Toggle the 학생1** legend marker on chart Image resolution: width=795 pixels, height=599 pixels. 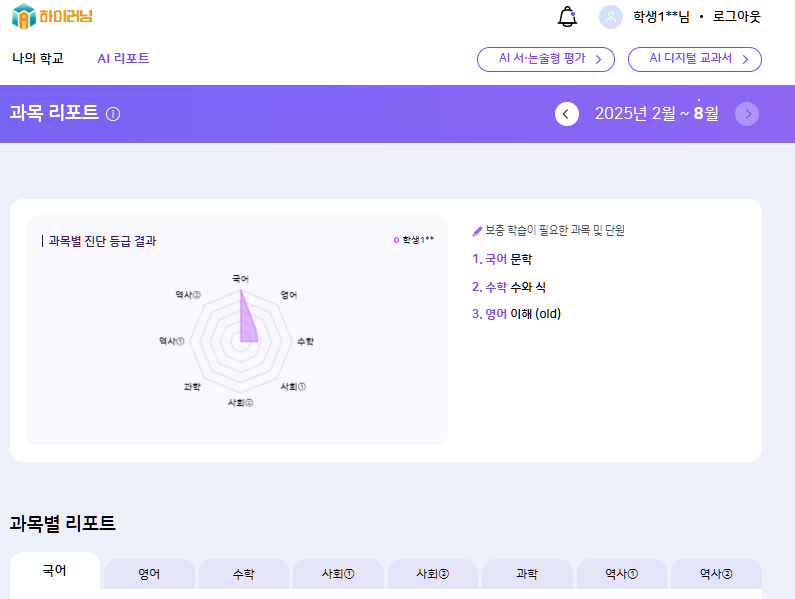pos(397,240)
